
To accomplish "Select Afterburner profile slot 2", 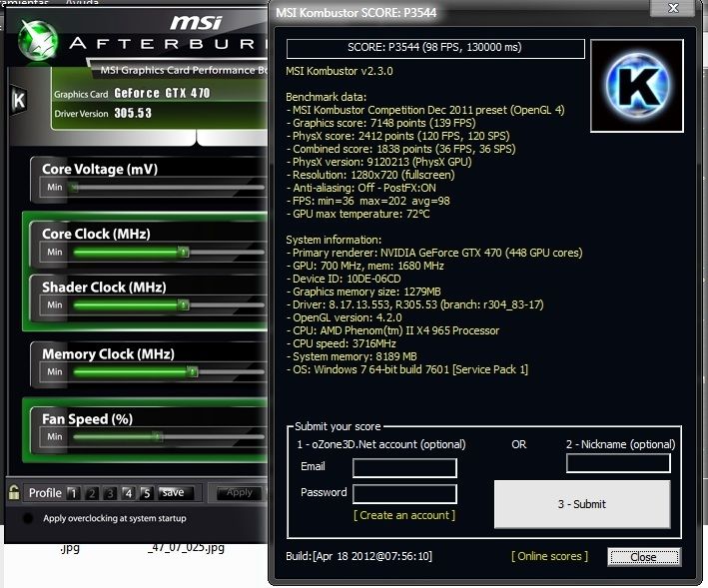I will click(92, 493).
